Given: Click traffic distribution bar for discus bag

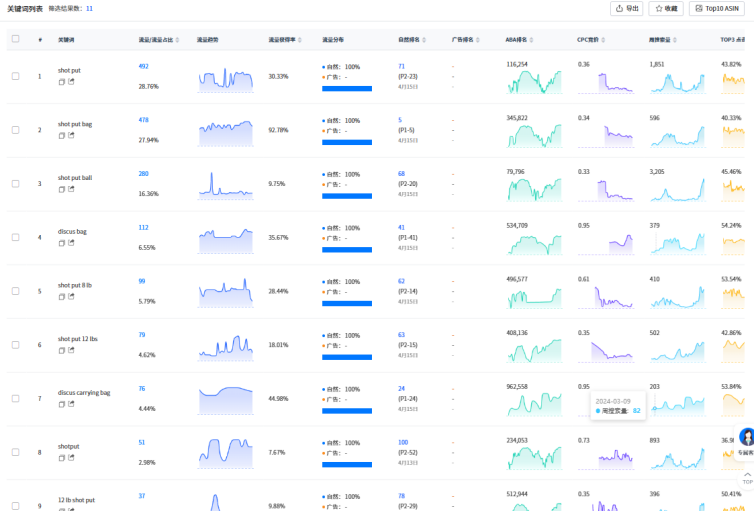Looking at the screenshot, I should 347,249.
